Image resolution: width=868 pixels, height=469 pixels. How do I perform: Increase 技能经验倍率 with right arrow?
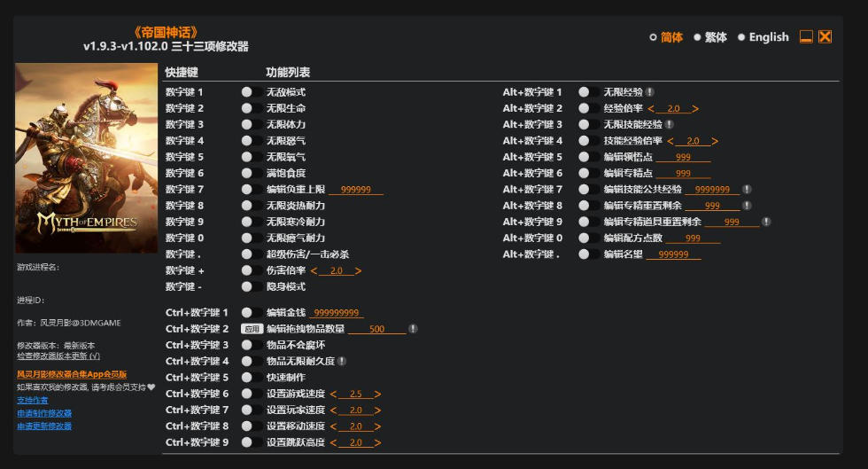715,141
